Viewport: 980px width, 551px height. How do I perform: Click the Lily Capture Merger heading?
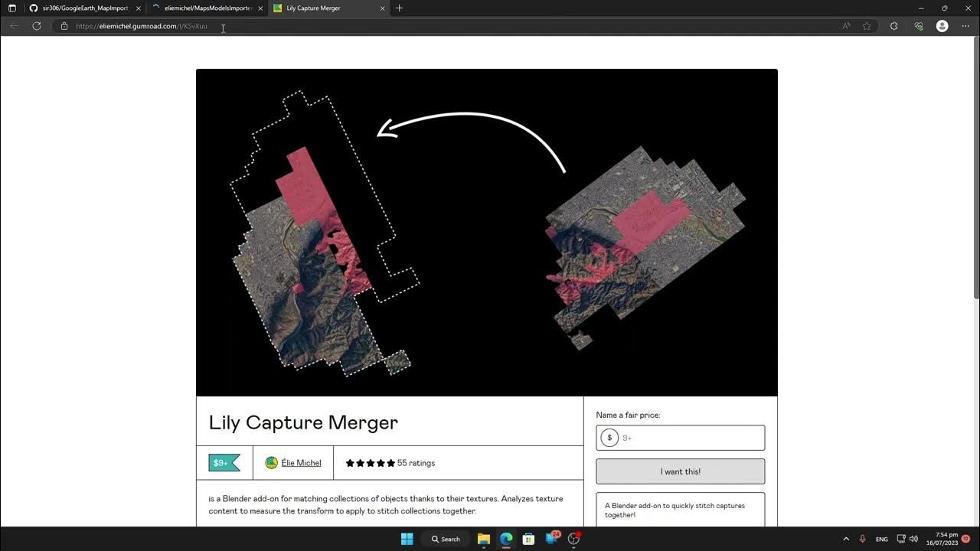click(x=303, y=422)
